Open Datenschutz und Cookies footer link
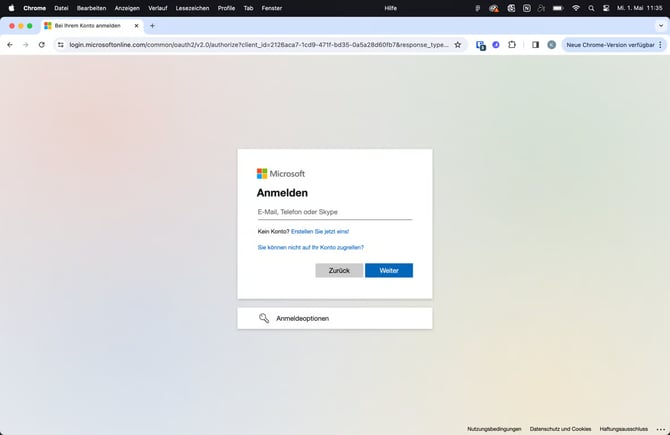 click(560, 429)
